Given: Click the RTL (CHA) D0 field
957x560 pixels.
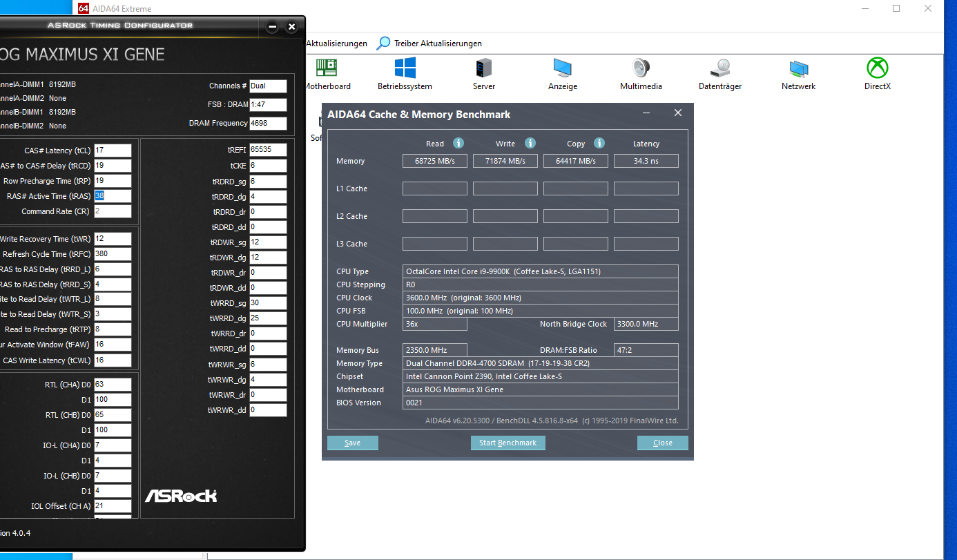Looking at the screenshot, I should [x=113, y=385].
